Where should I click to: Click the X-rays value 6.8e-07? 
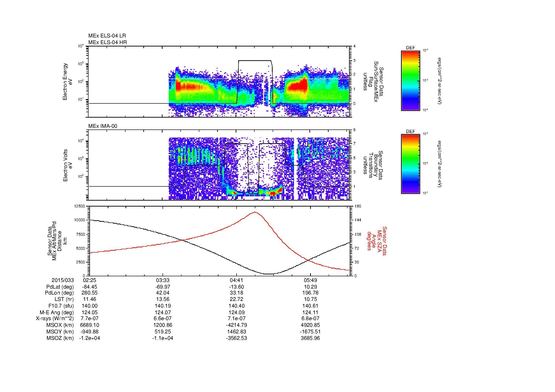coord(310,318)
